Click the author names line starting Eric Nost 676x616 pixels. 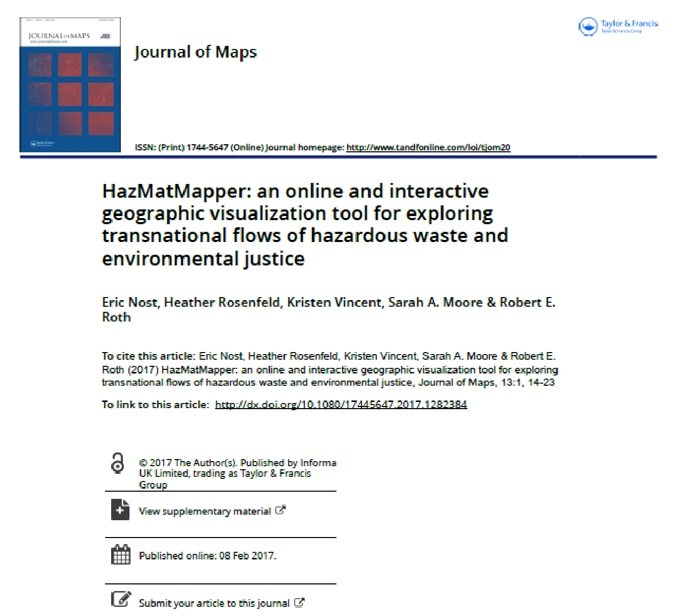pyautogui.click(x=329, y=309)
